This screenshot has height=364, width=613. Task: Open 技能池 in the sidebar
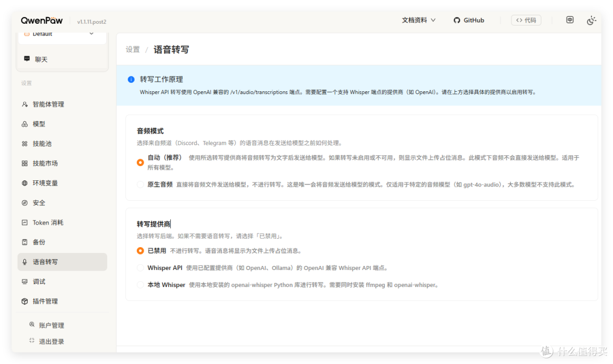click(x=62, y=143)
